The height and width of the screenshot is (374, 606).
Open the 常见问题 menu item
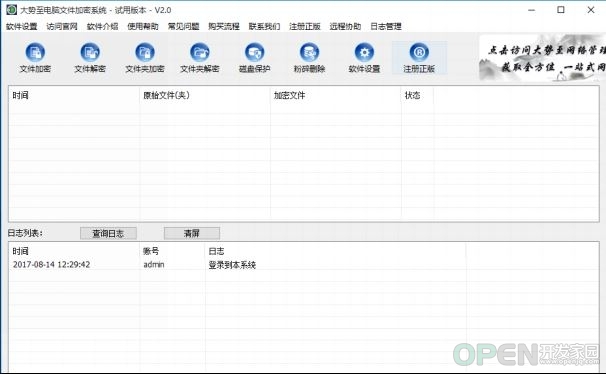coord(184,26)
